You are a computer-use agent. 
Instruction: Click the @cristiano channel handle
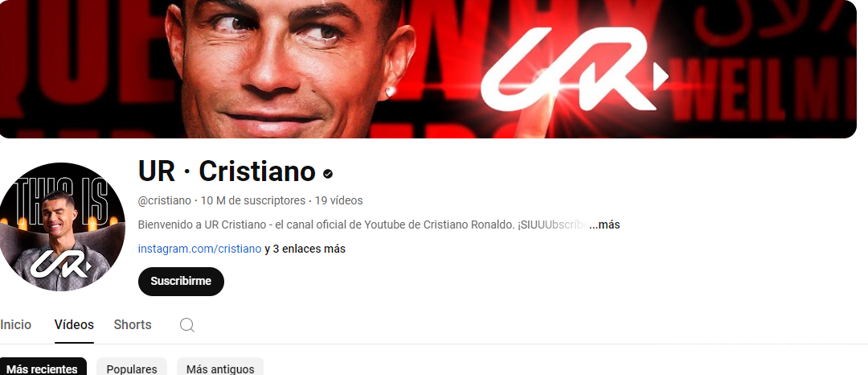pyautogui.click(x=165, y=200)
